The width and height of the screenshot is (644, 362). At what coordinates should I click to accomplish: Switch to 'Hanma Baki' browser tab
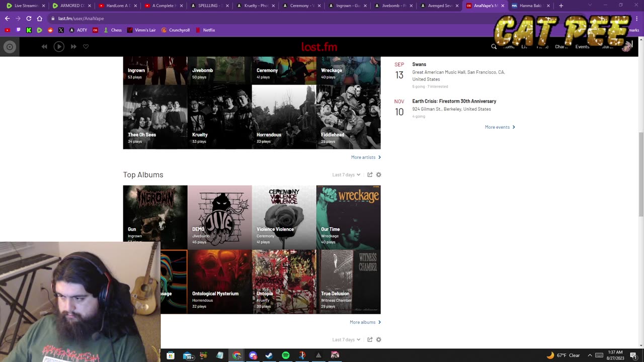click(530, 6)
